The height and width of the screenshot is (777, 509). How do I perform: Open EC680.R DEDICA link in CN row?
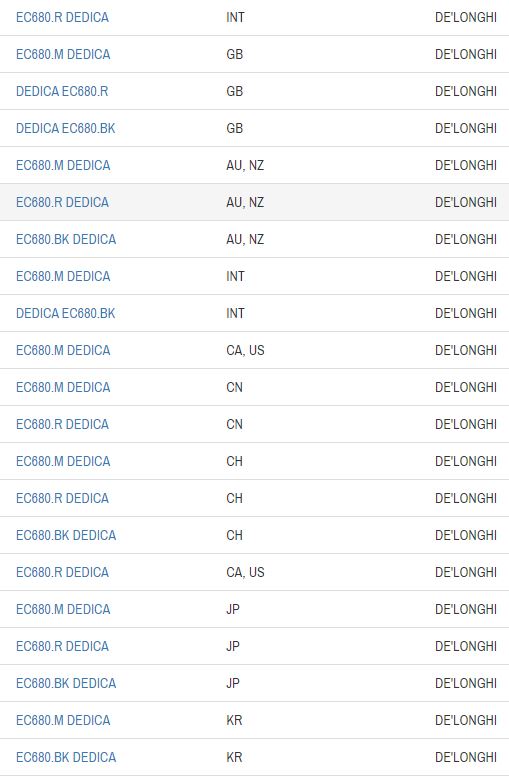(62, 424)
